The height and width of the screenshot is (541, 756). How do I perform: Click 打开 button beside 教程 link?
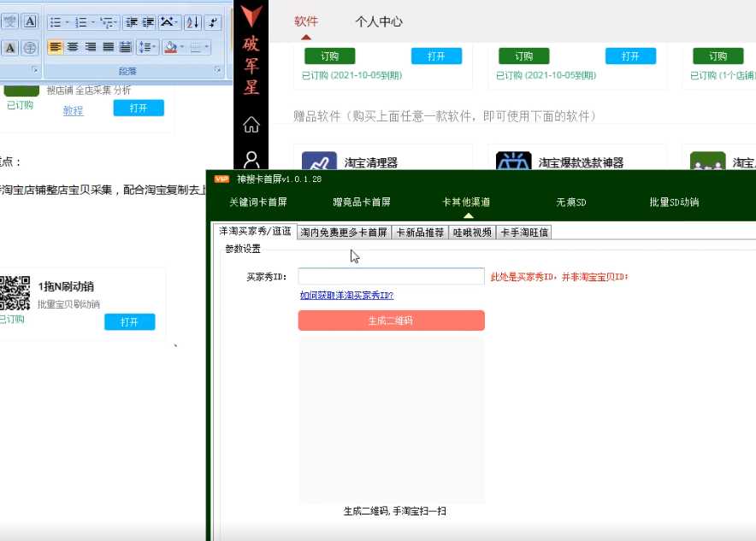(139, 108)
